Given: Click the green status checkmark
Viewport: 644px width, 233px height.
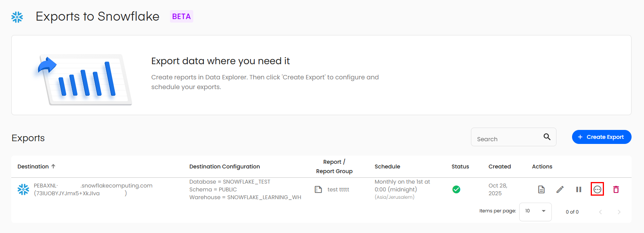Looking at the screenshot, I should (x=456, y=189).
